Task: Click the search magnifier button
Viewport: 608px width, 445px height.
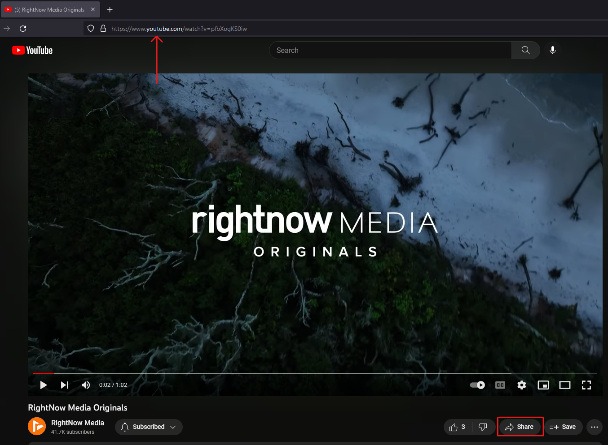Action: tap(525, 50)
